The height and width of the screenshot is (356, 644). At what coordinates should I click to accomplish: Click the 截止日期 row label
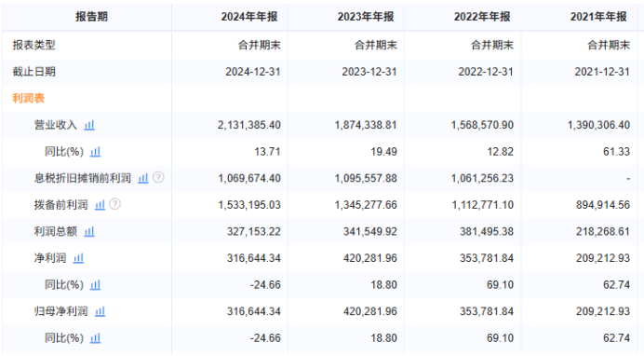click(x=34, y=72)
